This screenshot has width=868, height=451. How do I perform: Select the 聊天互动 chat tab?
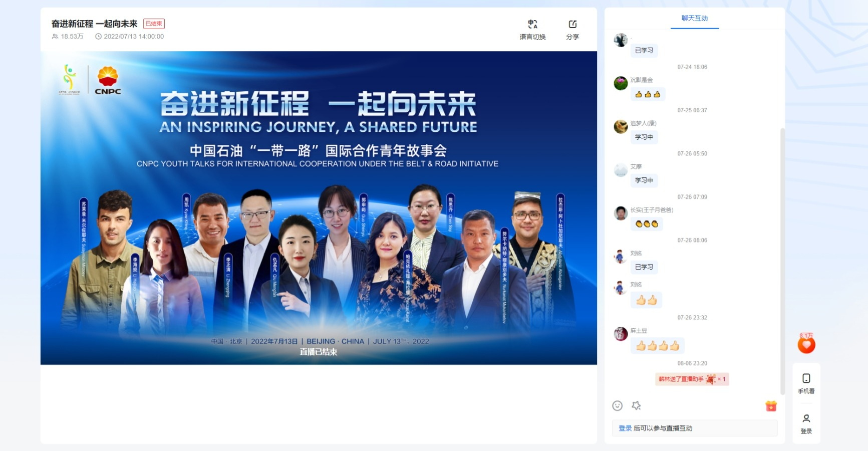point(695,19)
